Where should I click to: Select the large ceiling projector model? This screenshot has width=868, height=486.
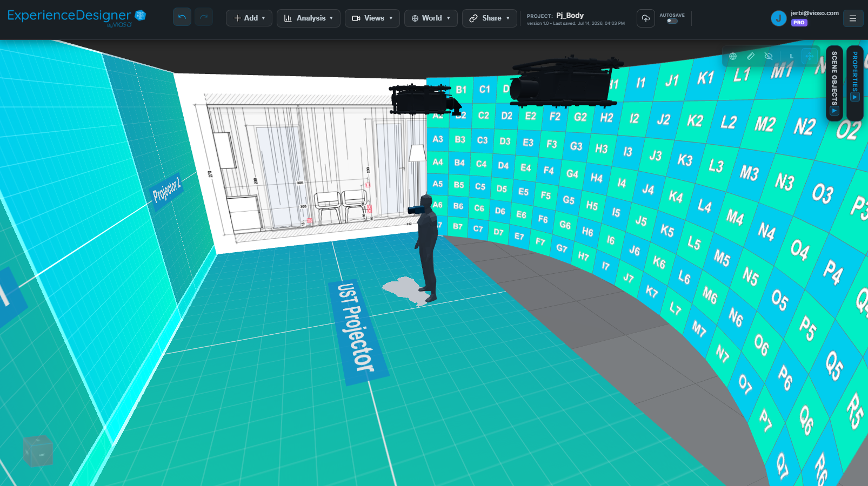tap(564, 83)
